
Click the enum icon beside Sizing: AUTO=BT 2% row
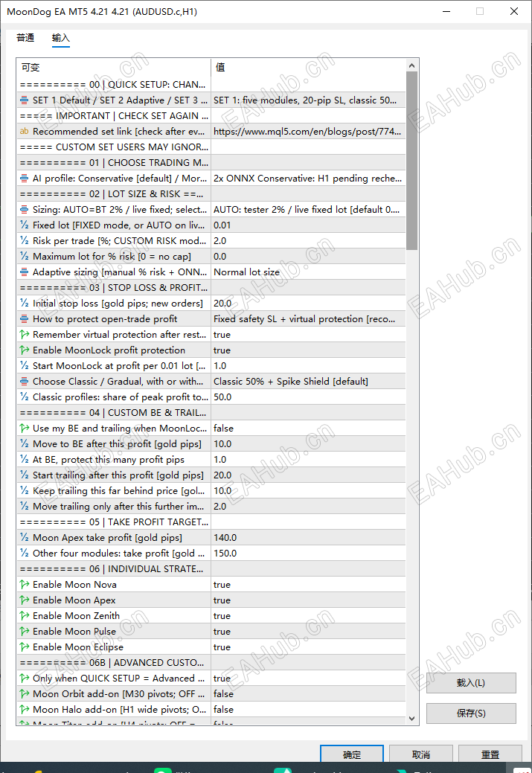pos(24,210)
